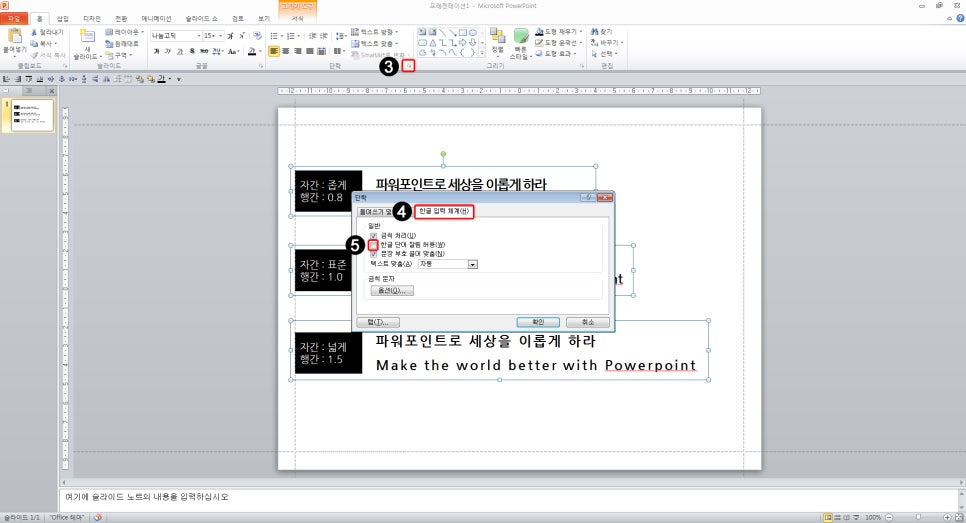Switch to the 보기 (View) ribbon tab
The height and width of the screenshot is (523, 966).
pyautogui.click(x=264, y=18)
